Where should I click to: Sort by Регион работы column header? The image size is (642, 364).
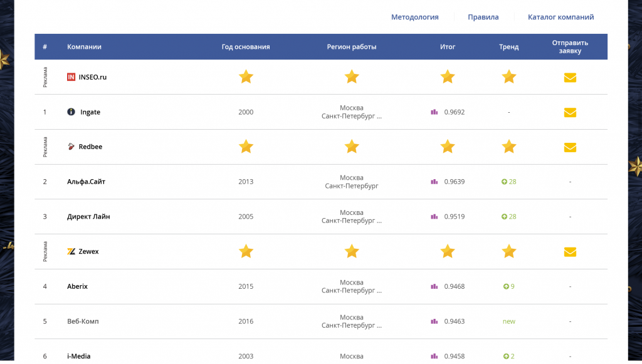(x=352, y=46)
